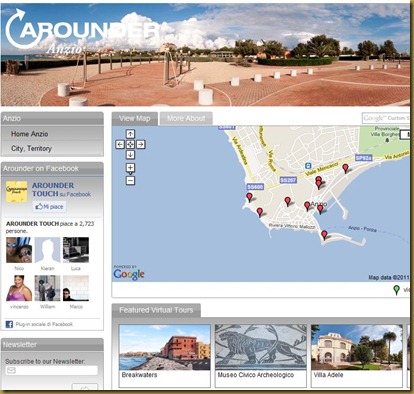Pan the map down with arrow
This screenshot has height=394, width=414.
pos(130,155)
